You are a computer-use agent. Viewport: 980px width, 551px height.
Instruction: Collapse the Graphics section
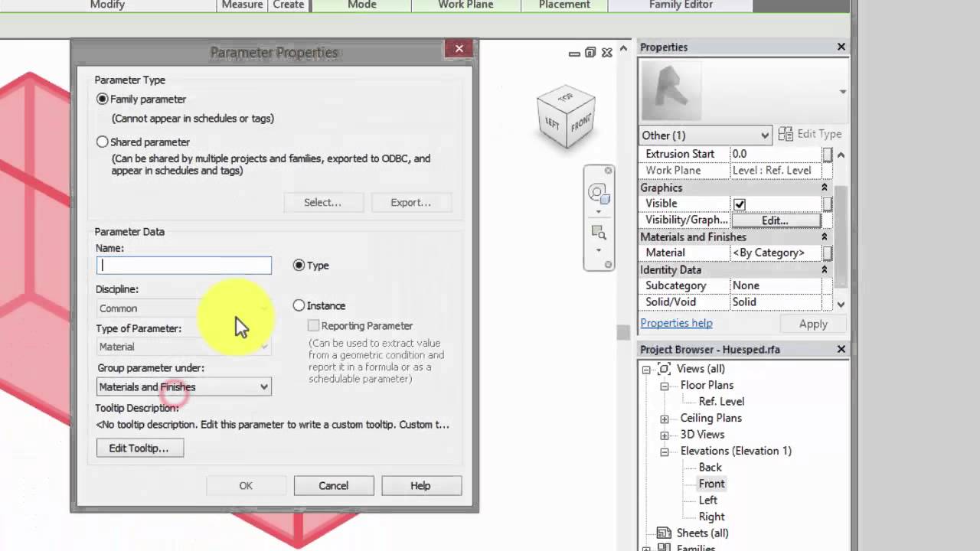(x=825, y=187)
